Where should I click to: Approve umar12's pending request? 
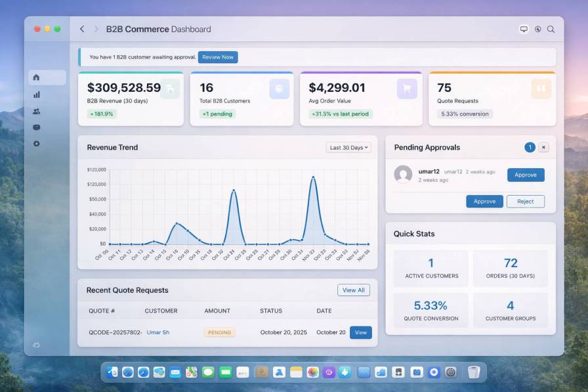525,175
